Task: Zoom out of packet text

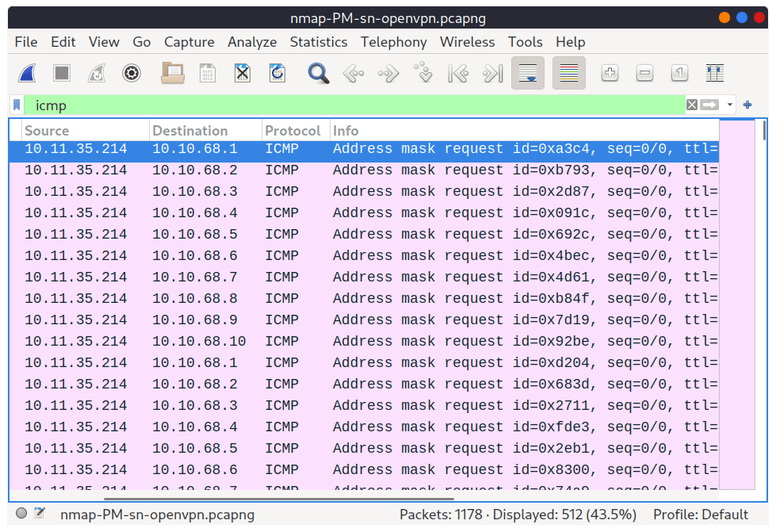Action: click(644, 73)
